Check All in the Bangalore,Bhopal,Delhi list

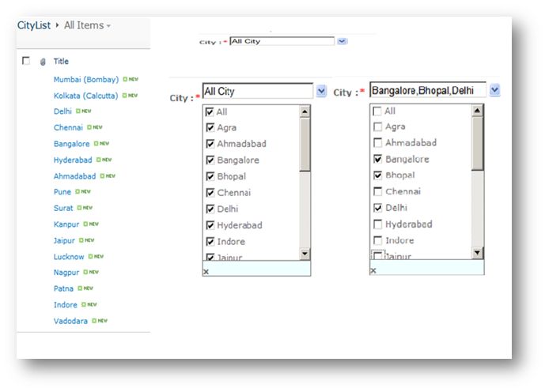(x=377, y=111)
